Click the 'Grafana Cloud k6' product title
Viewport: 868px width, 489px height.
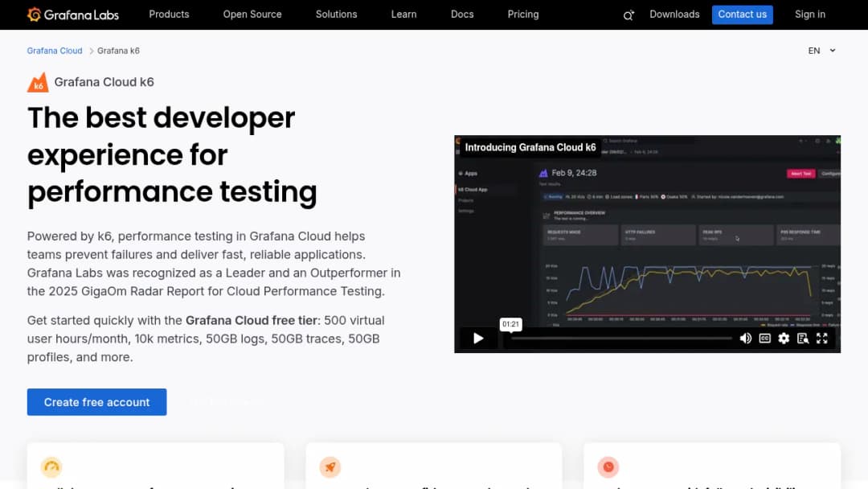pos(104,82)
